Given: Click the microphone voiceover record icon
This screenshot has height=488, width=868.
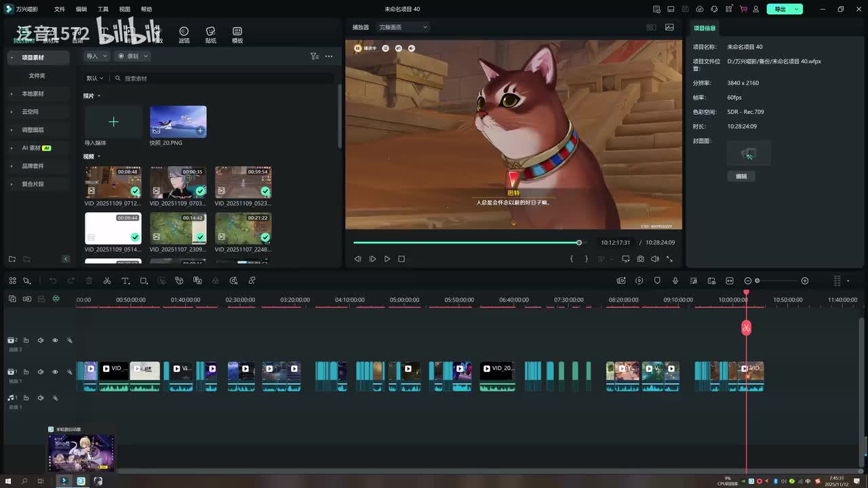Looking at the screenshot, I should [x=675, y=281].
